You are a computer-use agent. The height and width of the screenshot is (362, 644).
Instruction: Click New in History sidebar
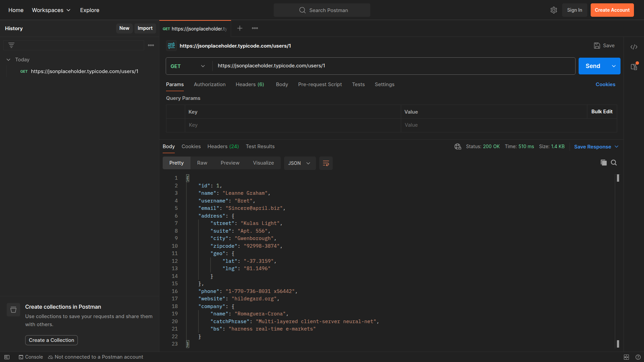[x=124, y=28]
